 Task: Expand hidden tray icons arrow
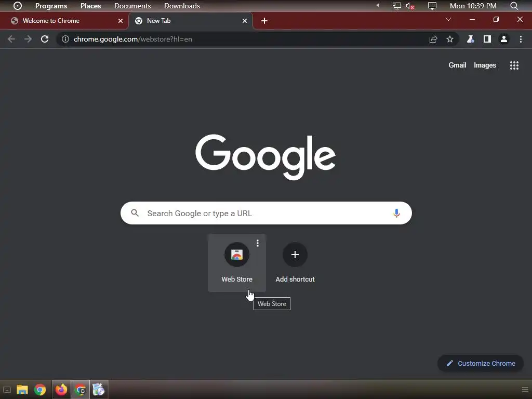click(378, 5)
